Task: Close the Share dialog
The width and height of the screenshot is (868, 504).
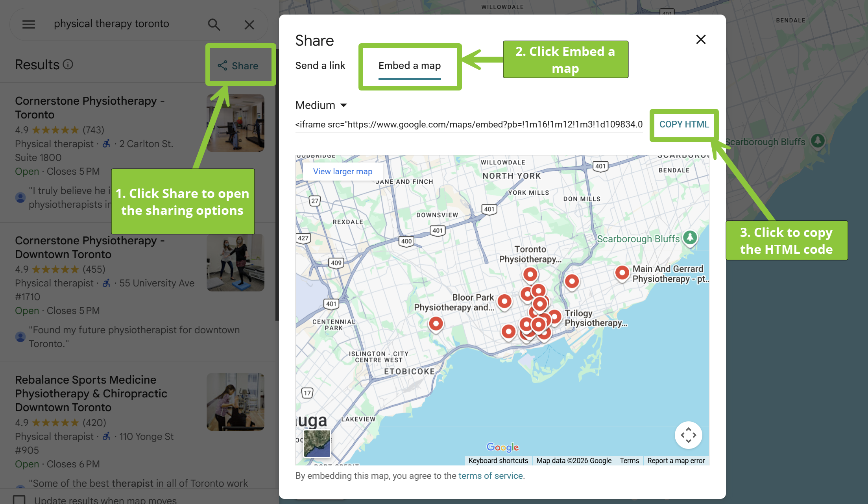Action: pyautogui.click(x=701, y=39)
